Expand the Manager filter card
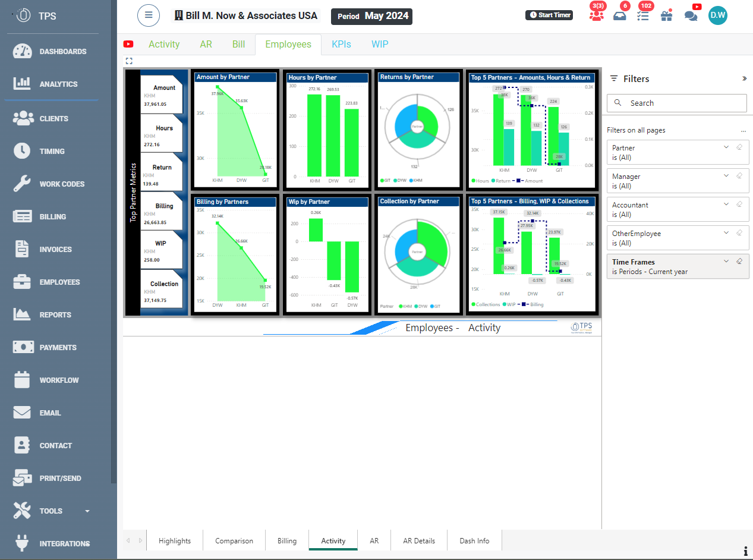This screenshot has height=560, width=753. [x=726, y=176]
